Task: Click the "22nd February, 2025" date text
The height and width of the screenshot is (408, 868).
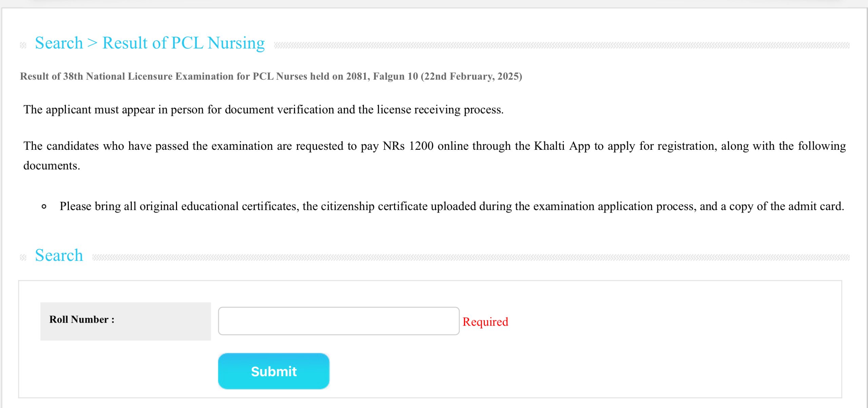Action: (471, 76)
